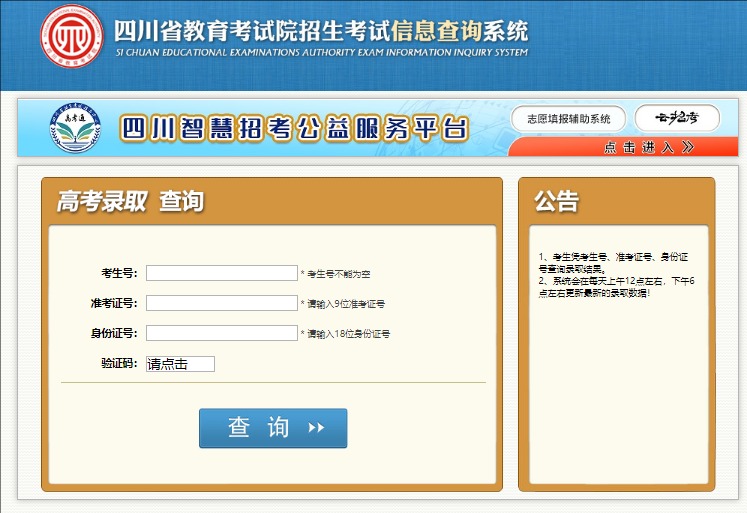Click the 请输入9位准考证号 hint text
Viewport: 747px width, 513px height.
coord(346,304)
